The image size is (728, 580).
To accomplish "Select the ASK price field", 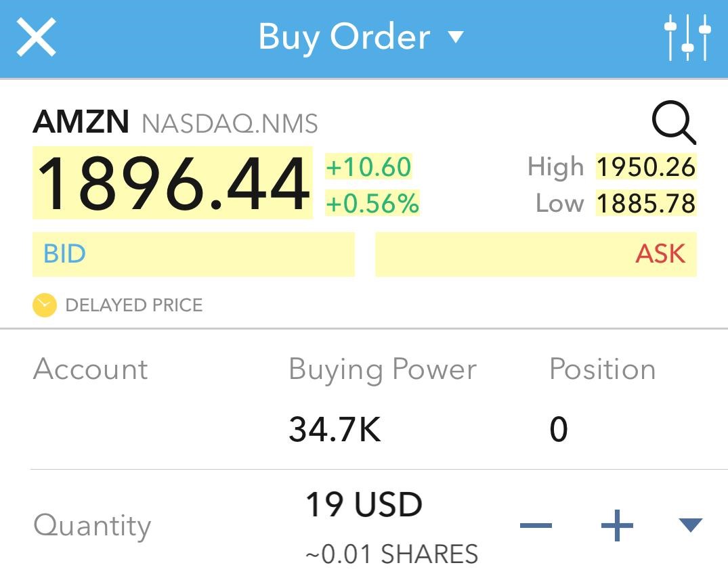I will click(536, 254).
